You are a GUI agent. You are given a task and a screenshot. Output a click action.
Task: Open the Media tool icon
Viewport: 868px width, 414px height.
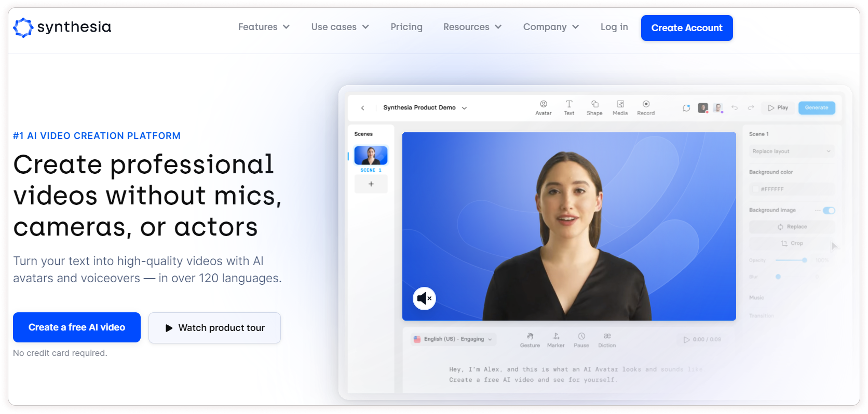[x=620, y=104]
